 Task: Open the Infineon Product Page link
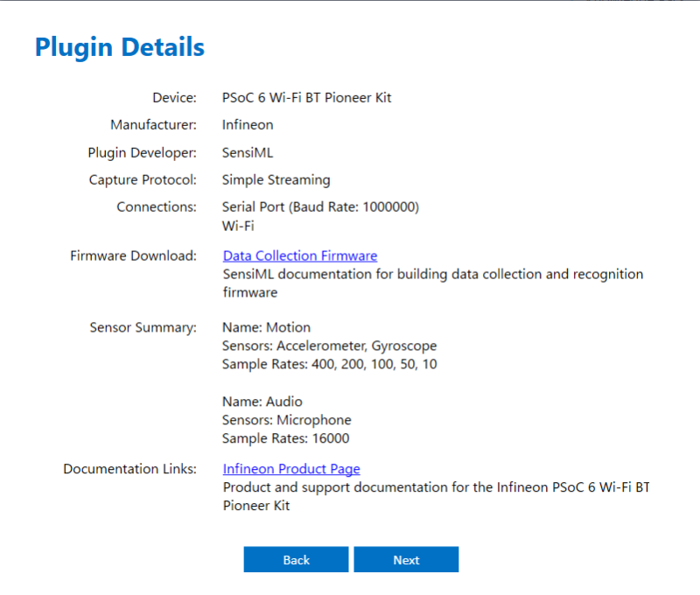pyautogui.click(x=290, y=469)
